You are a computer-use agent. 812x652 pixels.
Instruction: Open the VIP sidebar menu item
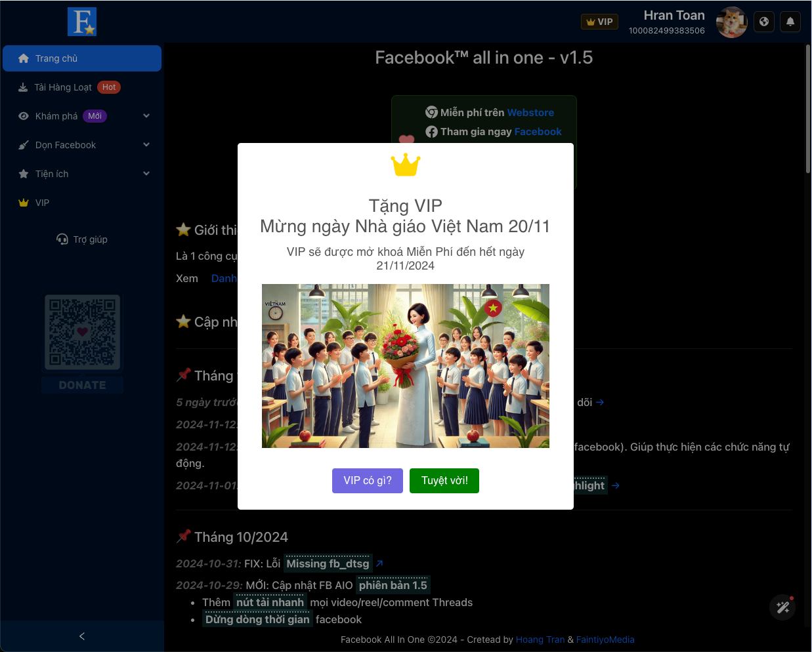[82, 203]
